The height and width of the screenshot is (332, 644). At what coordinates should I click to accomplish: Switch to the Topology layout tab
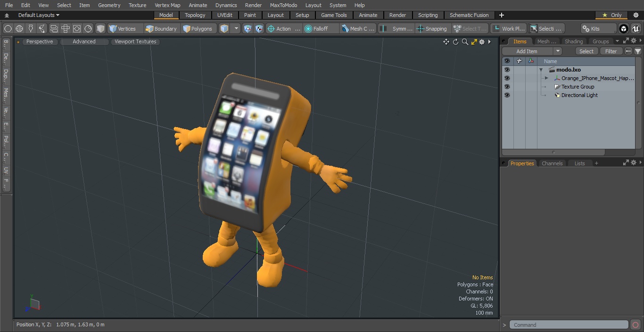coord(195,15)
